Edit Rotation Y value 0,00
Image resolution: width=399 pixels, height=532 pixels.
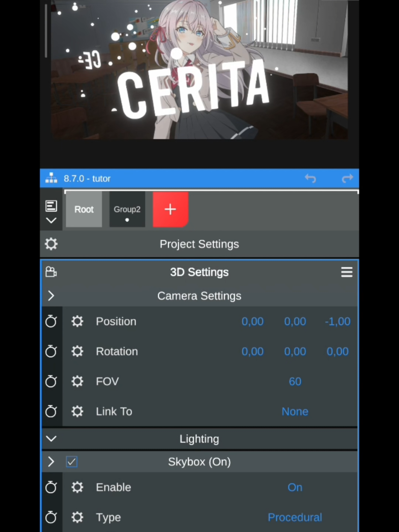pos(295,351)
